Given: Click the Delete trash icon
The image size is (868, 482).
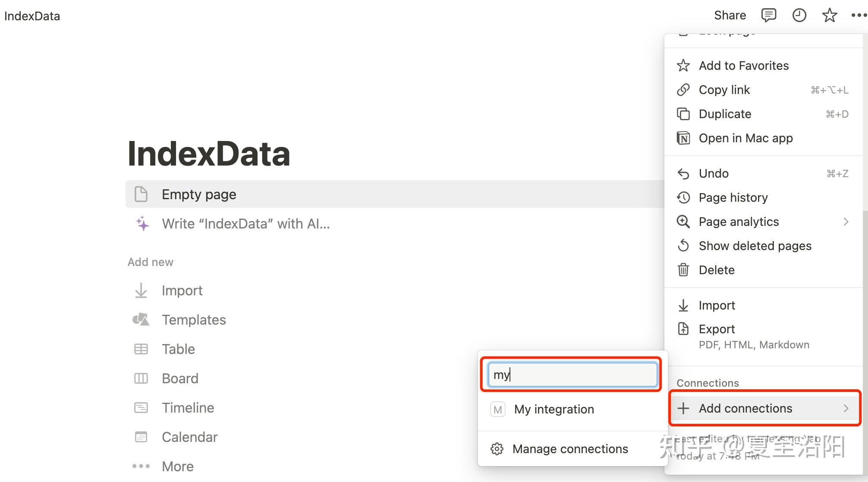Looking at the screenshot, I should 683,270.
